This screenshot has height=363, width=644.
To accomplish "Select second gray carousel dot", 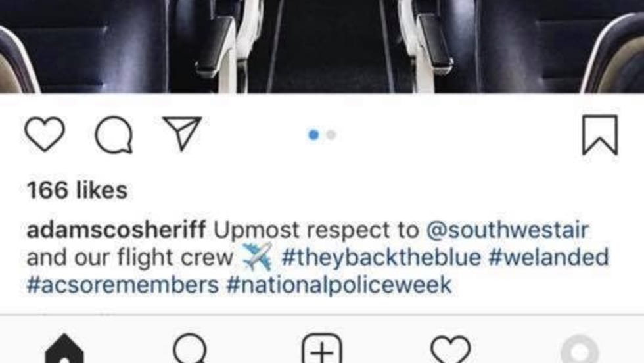I will point(331,135).
